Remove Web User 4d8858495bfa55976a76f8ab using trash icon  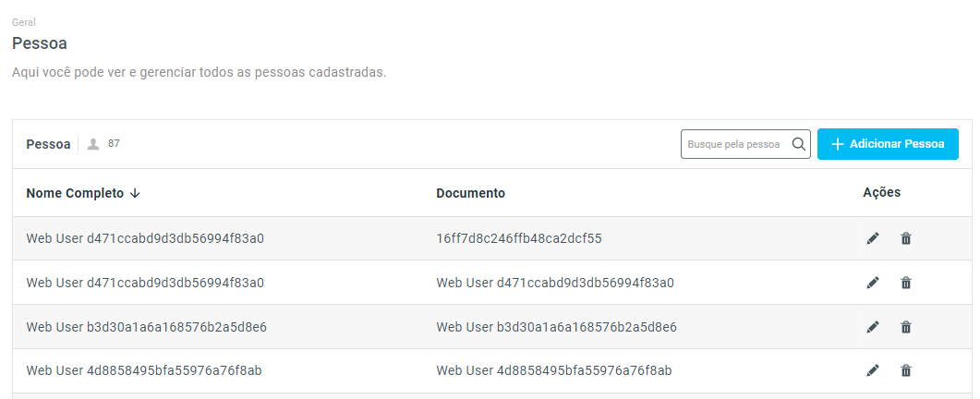(x=906, y=371)
